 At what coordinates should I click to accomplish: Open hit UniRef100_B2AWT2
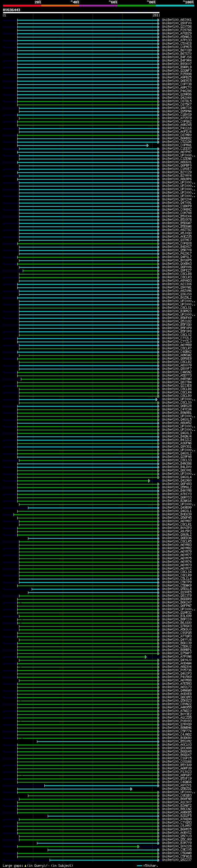click(x=176, y=806)
